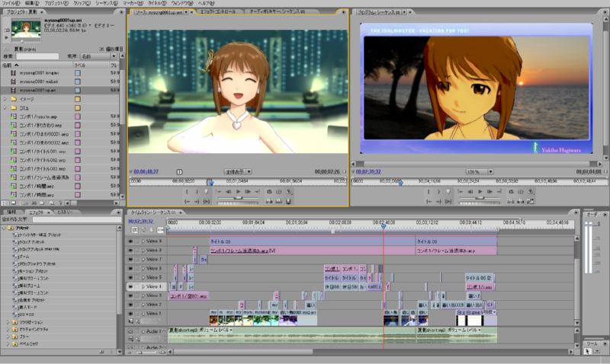Click Extract button in program monitor
The image size is (610, 364).
coord(521,201)
